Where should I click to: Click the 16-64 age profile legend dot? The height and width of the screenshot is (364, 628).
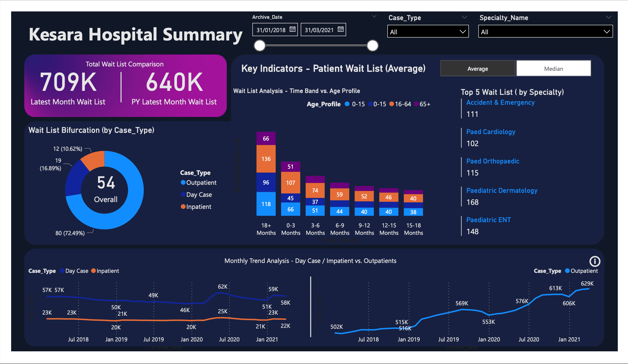click(x=392, y=104)
